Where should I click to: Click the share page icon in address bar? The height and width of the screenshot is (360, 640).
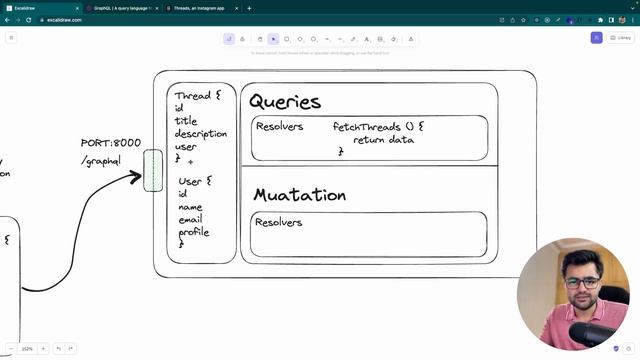(x=513, y=20)
